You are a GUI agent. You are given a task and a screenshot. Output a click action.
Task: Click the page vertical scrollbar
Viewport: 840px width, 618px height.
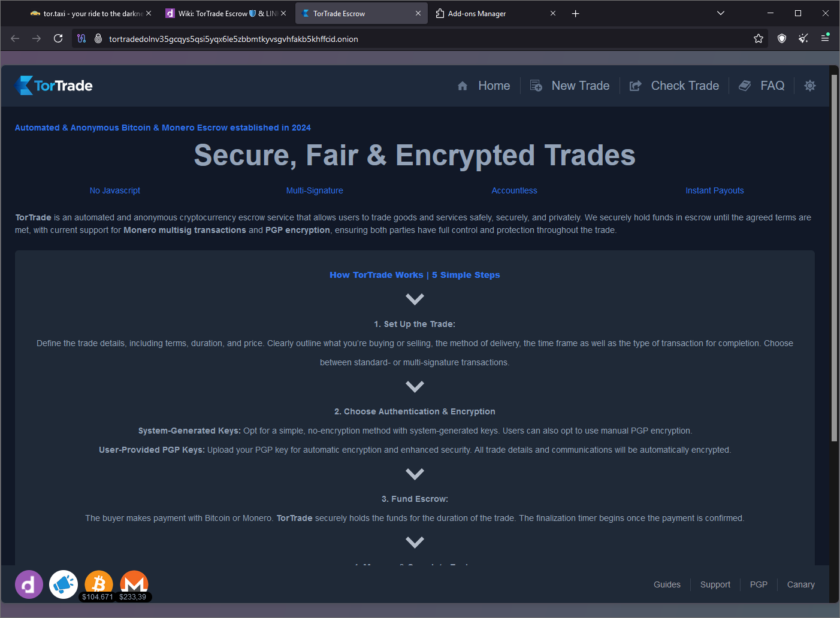coord(834,257)
